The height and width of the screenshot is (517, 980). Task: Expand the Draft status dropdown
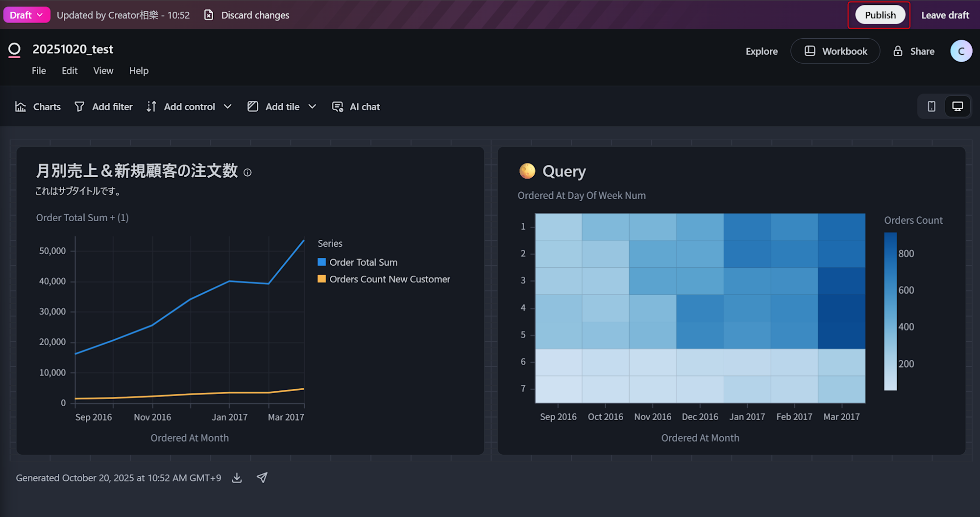tap(26, 15)
